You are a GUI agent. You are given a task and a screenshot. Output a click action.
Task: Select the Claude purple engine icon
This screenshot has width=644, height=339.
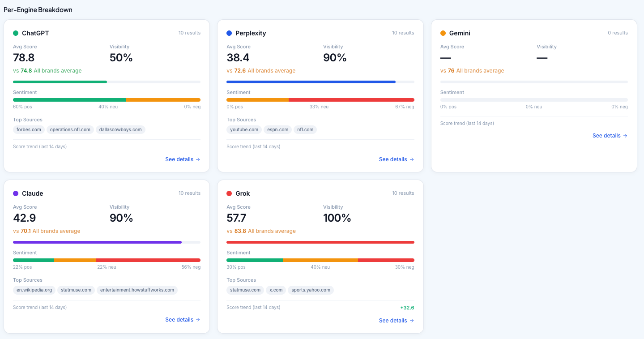pyautogui.click(x=16, y=193)
